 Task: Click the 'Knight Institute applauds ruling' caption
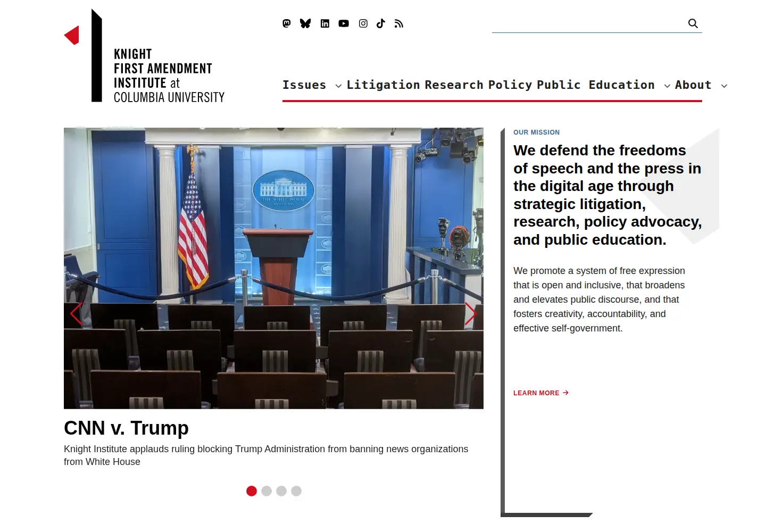coord(266,455)
